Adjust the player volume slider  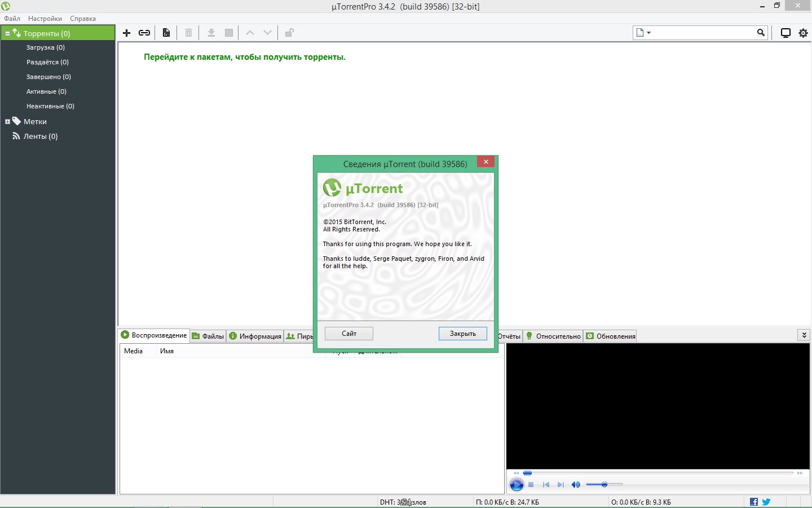point(604,484)
